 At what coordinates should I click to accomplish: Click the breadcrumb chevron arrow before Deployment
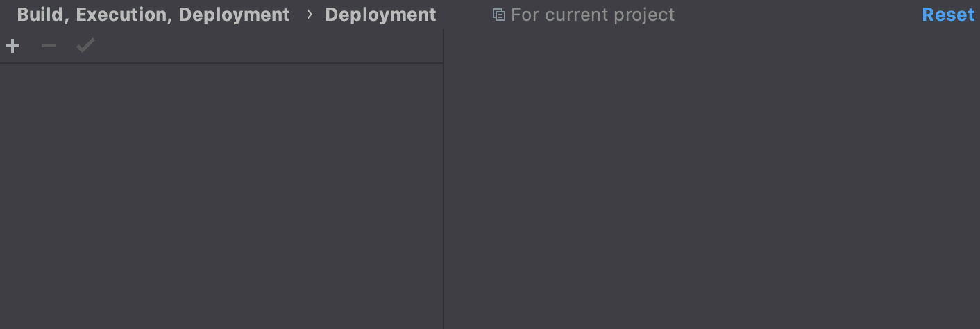pyautogui.click(x=310, y=15)
